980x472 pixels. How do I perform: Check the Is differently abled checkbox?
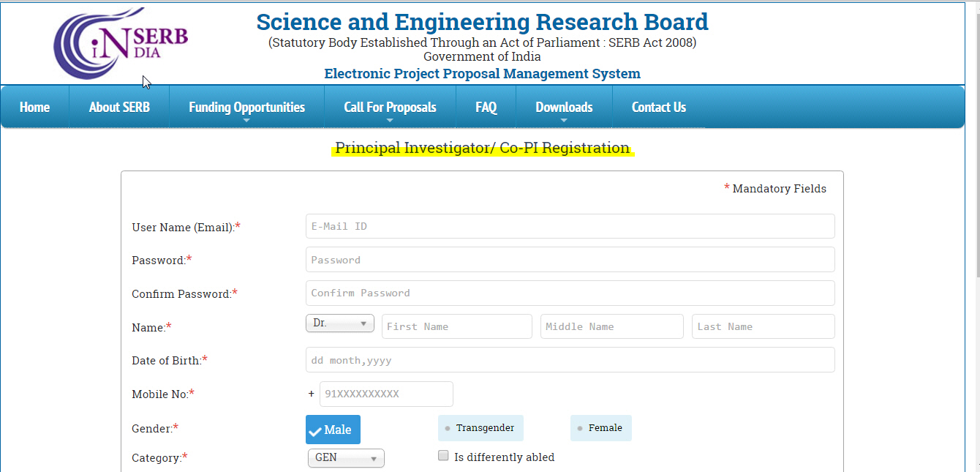coord(443,454)
